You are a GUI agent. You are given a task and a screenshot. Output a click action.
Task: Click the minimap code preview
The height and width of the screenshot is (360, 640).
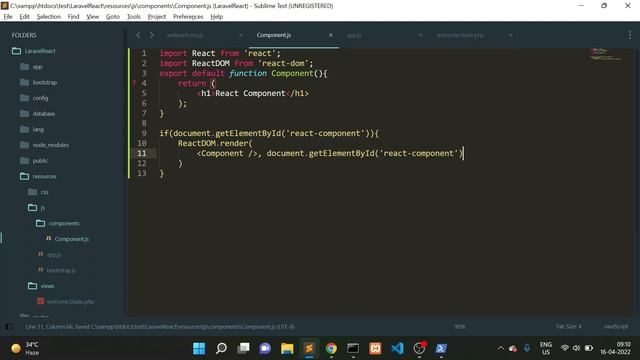(605, 54)
